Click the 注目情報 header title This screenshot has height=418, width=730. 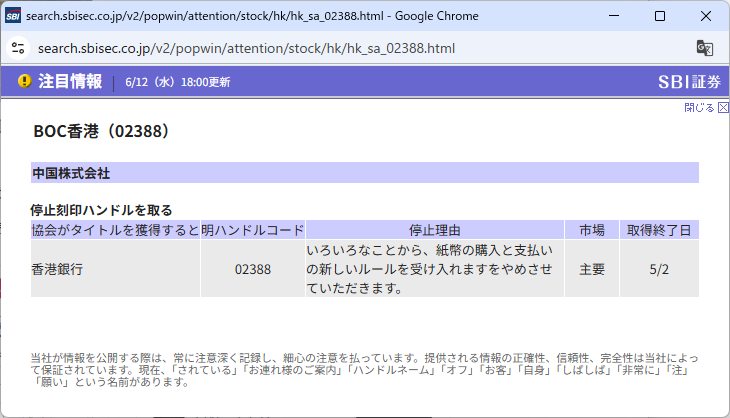pyautogui.click(x=70, y=81)
